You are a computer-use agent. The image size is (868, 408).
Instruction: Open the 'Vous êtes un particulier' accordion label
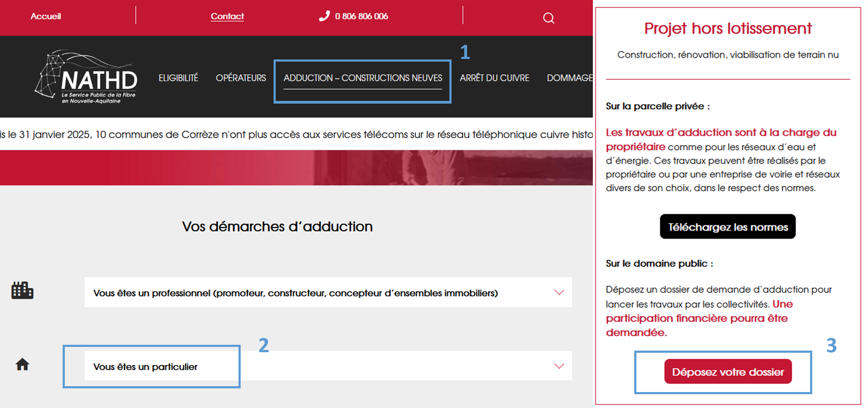(146, 367)
